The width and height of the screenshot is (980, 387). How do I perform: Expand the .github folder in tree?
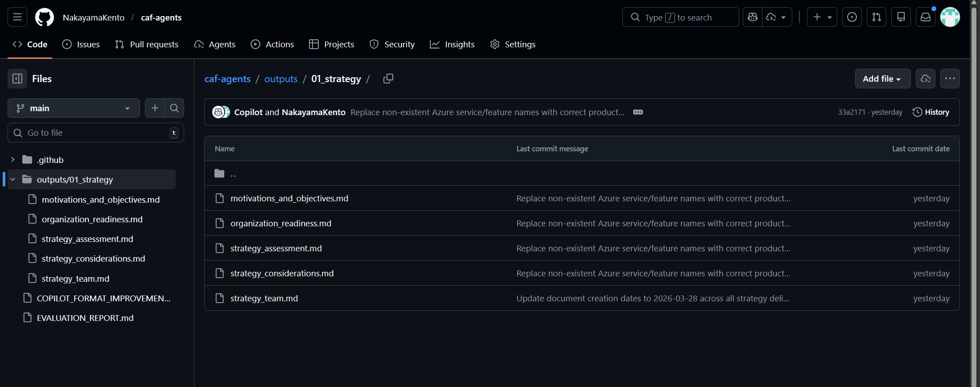(x=12, y=160)
